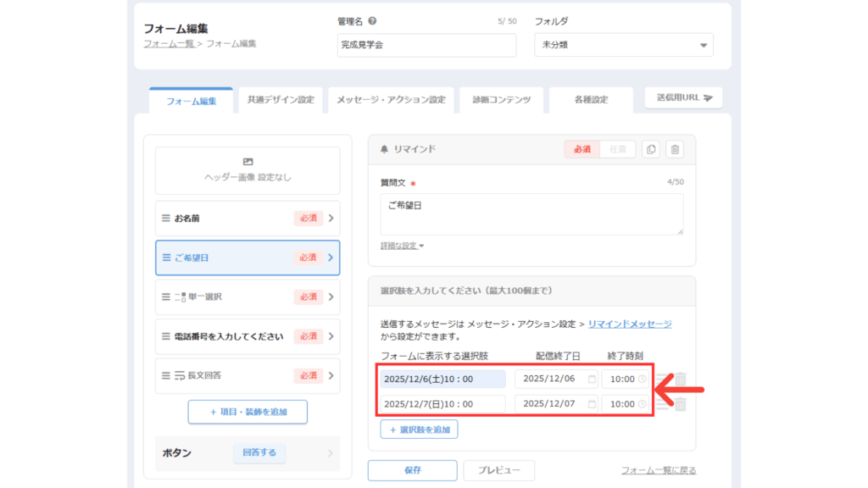Expand the 電話番号を入力してください item chevron
This screenshot has height=488, width=868.
[331, 336]
